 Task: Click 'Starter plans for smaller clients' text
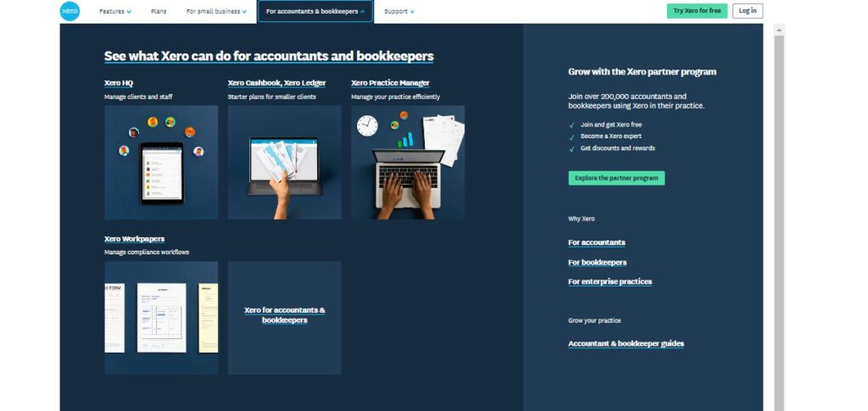tap(272, 97)
